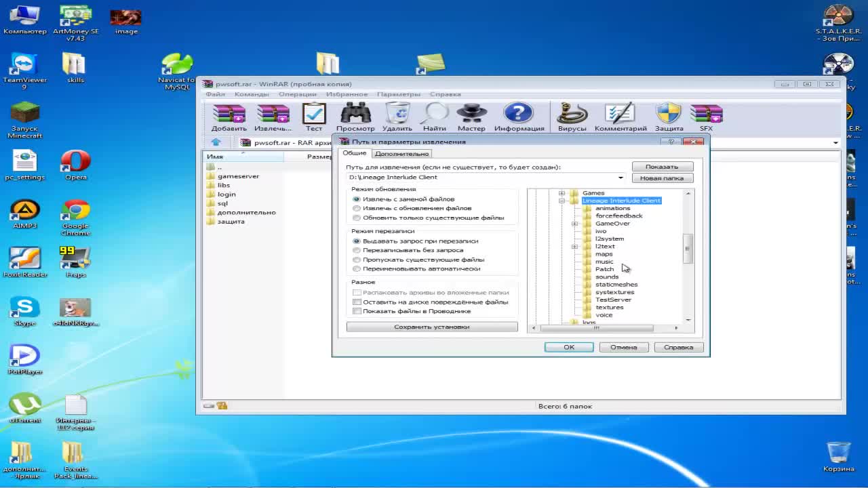Click the Комментарий toolbar icon
Image resolution: width=868 pixels, height=488 pixels.
pos(620,117)
